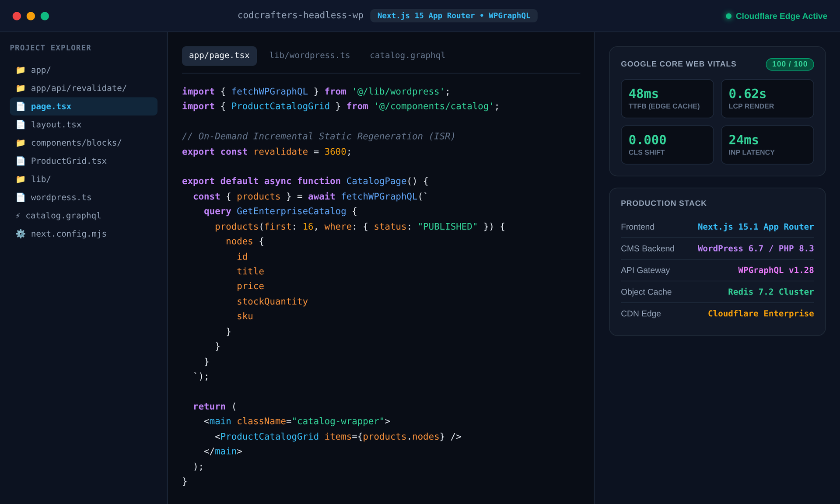Click the 100 / 100 score badge
840x504 pixels.
point(790,64)
